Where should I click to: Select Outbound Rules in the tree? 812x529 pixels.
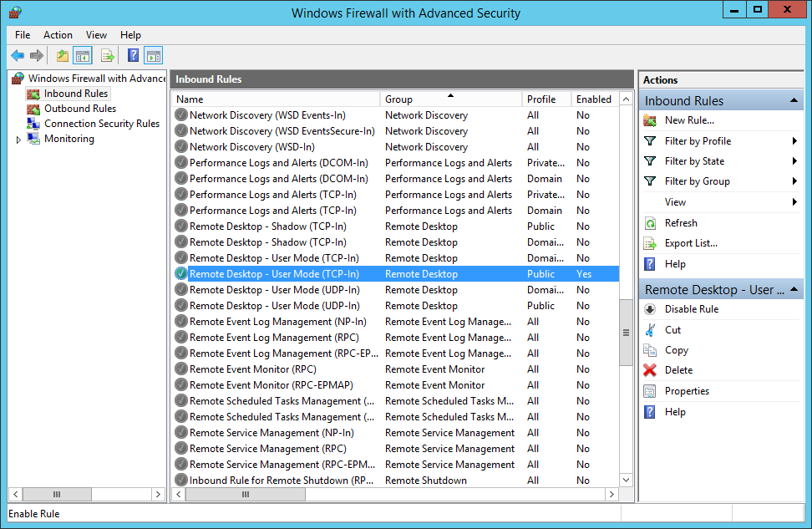(x=80, y=109)
